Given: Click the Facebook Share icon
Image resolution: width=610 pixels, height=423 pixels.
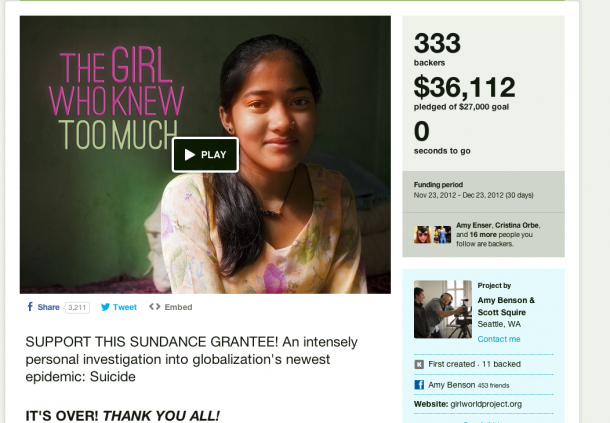Looking at the screenshot, I should pyautogui.click(x=30, y=307).
